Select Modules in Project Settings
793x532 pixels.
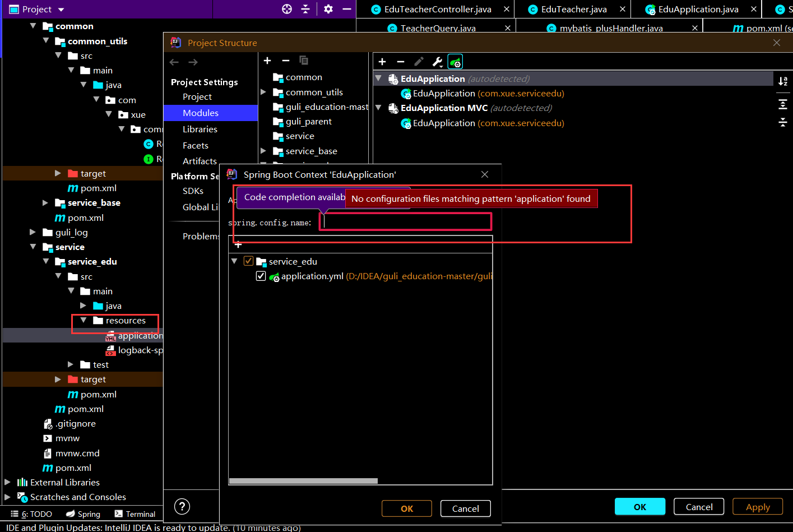tap(201, 113)
